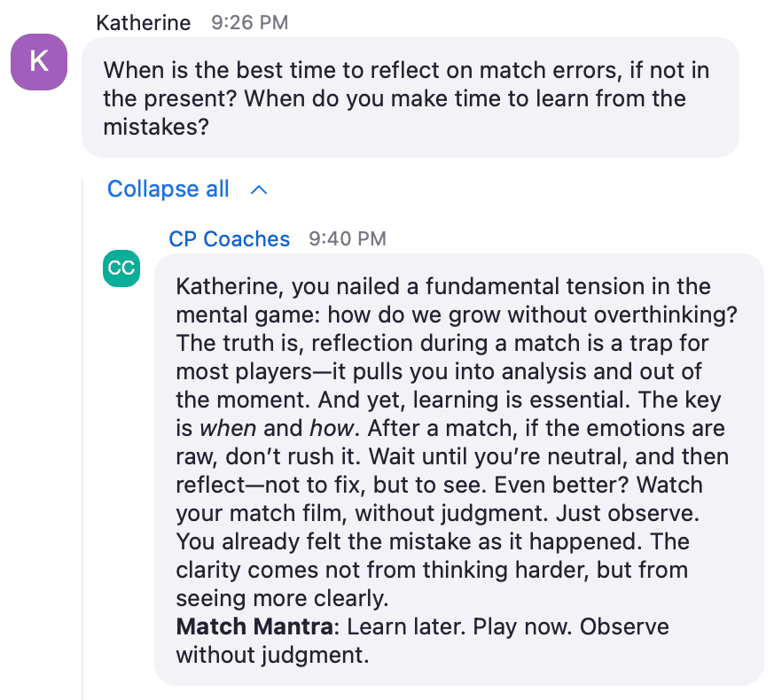Click the phrase seeing more clearly.
This screenshot has height=700, width=782.
pyautogui.click(x=282, y=598)
